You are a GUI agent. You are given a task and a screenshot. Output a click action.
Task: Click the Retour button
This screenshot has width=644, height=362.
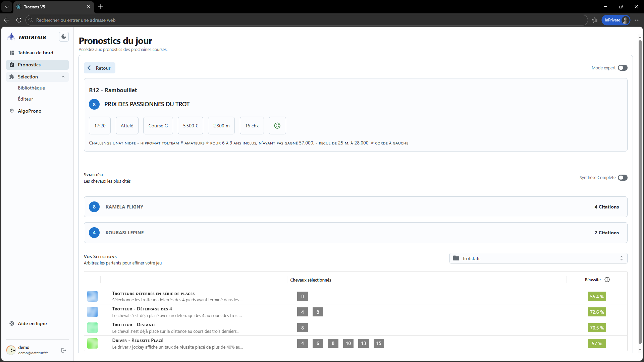(x=99, y=68)
